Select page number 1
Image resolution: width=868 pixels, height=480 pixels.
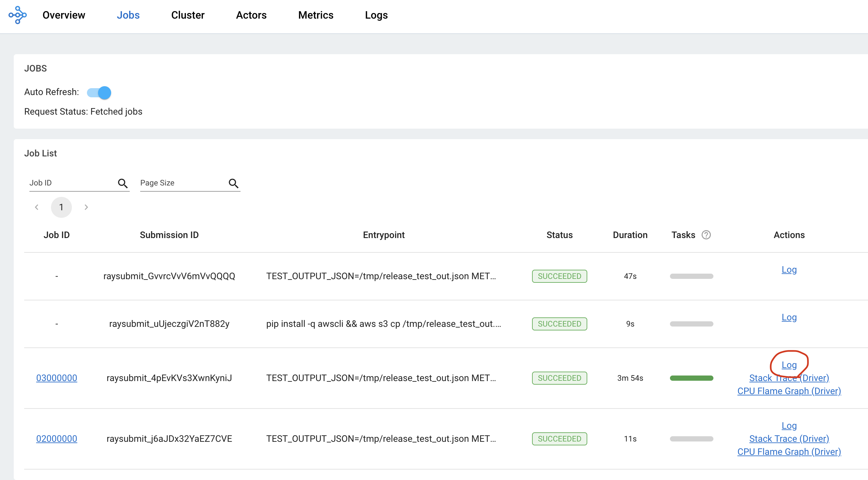pyautogui.click(x=61, y=207)
